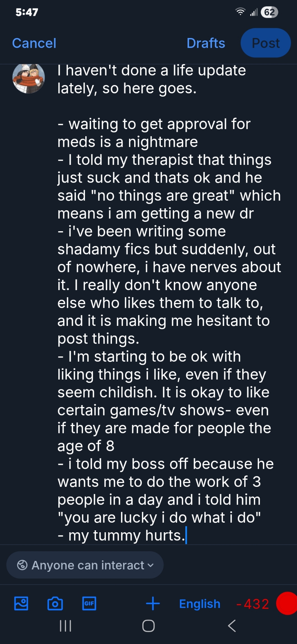Tap the profile avatar thumbnail
297x644 pixels.
tap(28, 79)
